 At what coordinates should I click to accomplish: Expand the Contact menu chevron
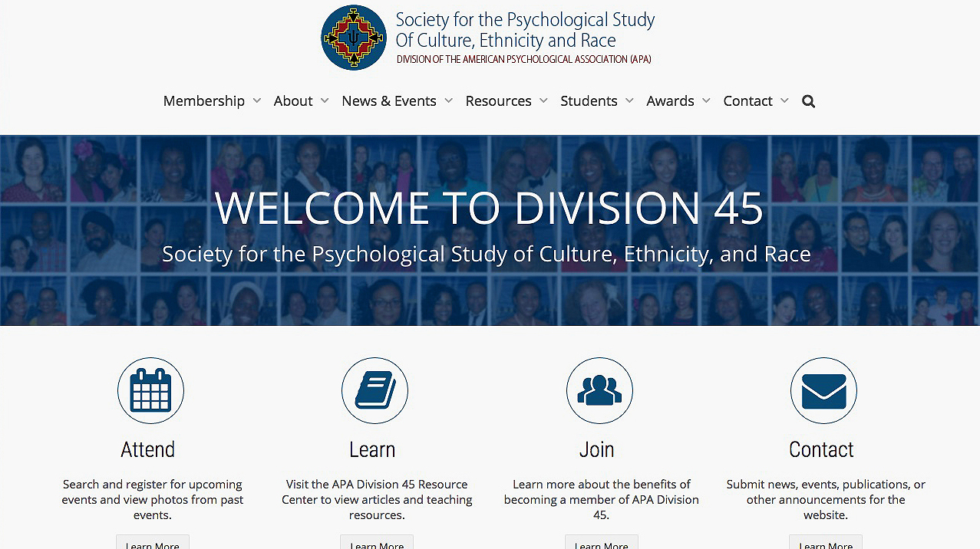(784, 101)
